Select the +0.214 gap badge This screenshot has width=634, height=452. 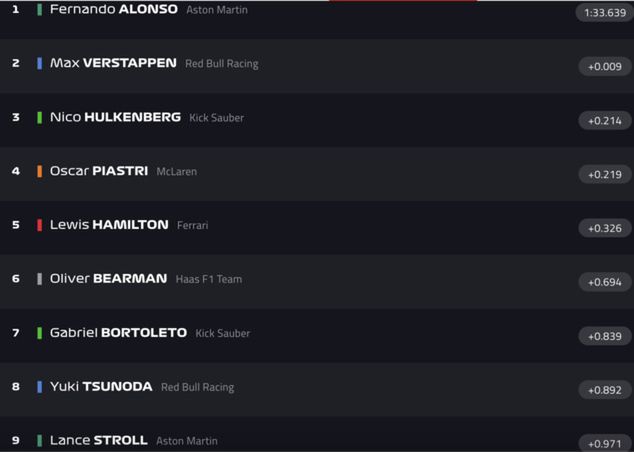[x=604, y=121]
